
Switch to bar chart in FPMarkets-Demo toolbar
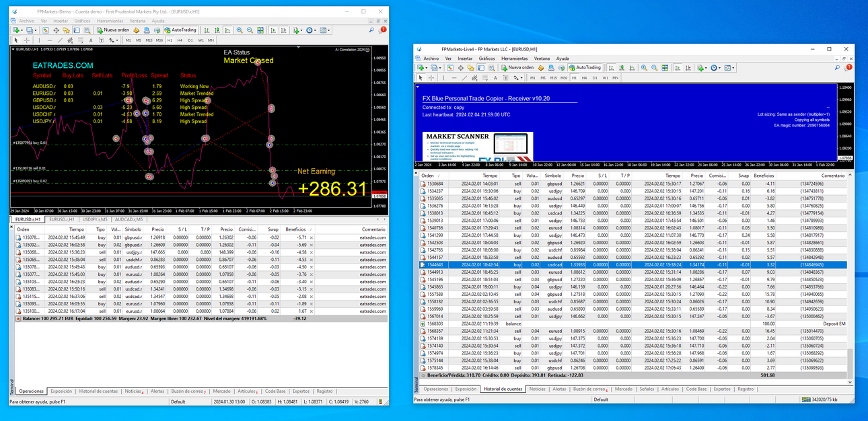(x=207, y=30)
